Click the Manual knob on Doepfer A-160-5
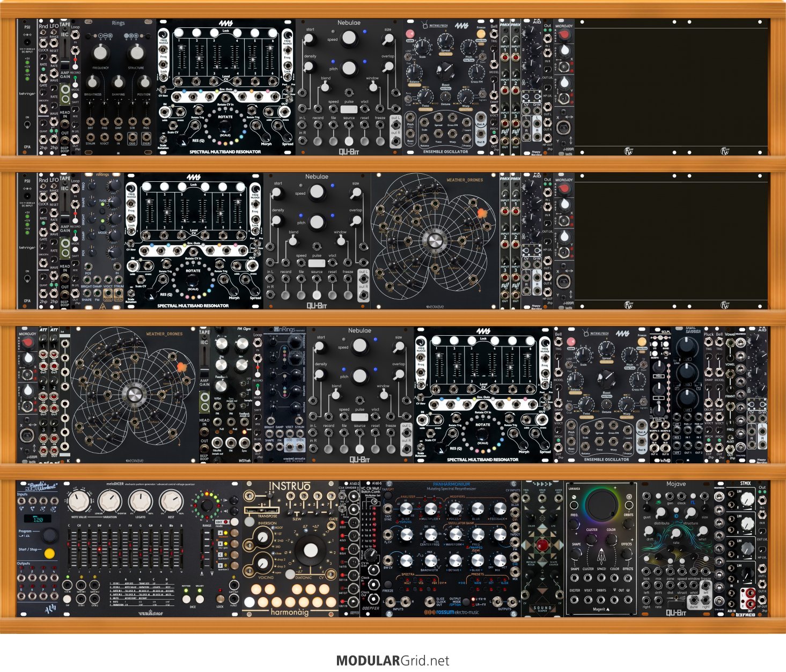Screen dimensions: 786x672 [371, 555]
